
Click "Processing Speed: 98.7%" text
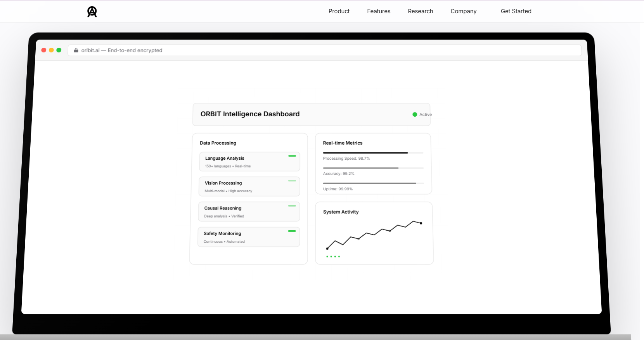(x=346, y=159)
